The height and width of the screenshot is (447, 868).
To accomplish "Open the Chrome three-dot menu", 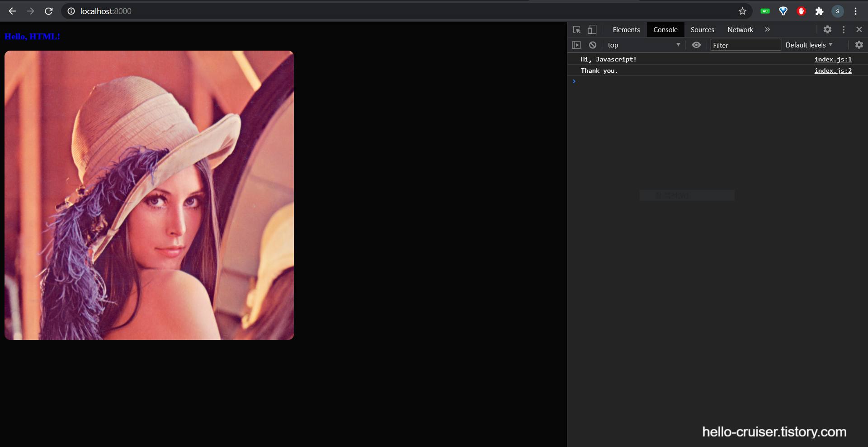I will coord(855,11).
